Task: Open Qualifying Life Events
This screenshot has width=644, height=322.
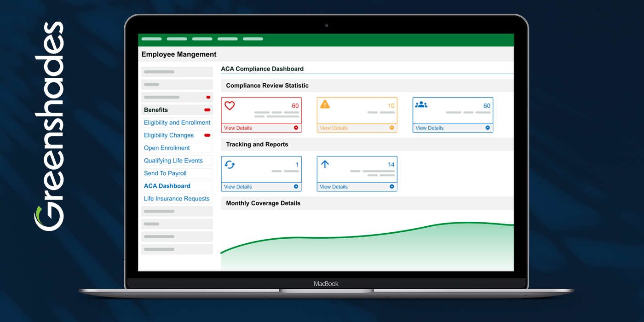Action: coord(173,161)
